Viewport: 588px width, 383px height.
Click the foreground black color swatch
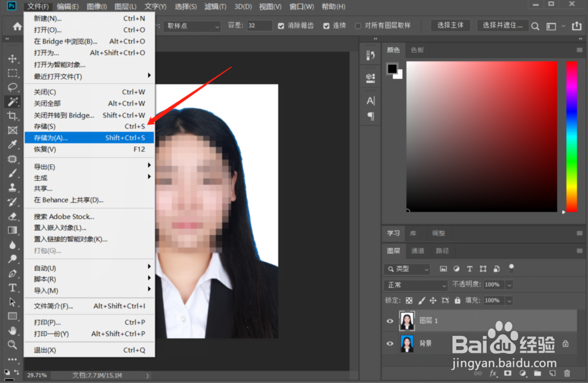coord(392,69)
